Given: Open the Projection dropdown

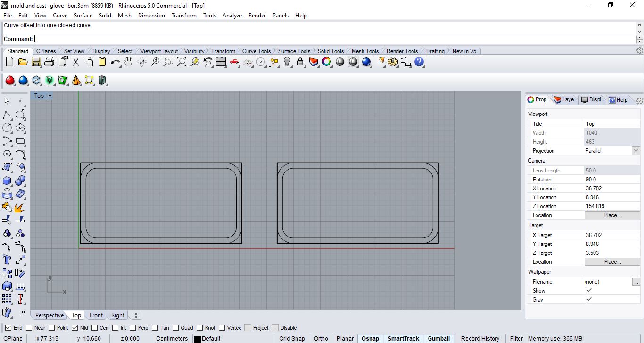Looking at the screenshot, I should 636,151.
